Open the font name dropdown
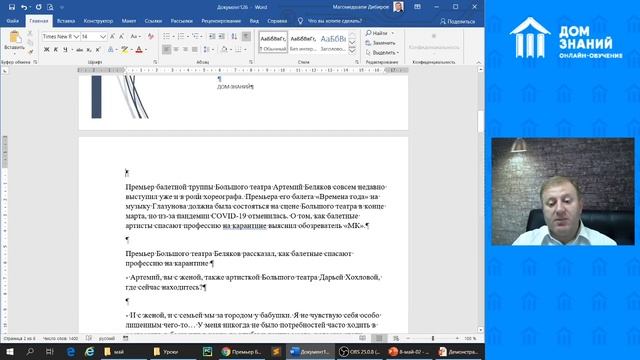The width and height of the screenshot is (640, 360). click(x=76, y=37)
